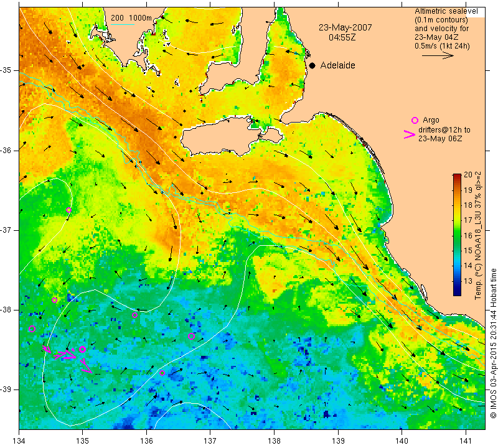Select Argo float marker near 38.2°S 134.2°E
498x448 pixels.
pyautogui.click(x=32, y=329)
